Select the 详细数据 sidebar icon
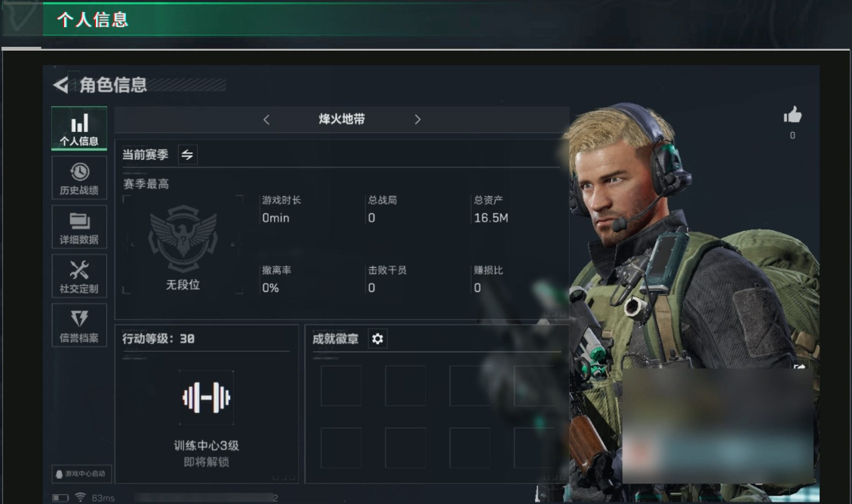The width and height of the screenshot is (852, 504). tap(79, 227)
